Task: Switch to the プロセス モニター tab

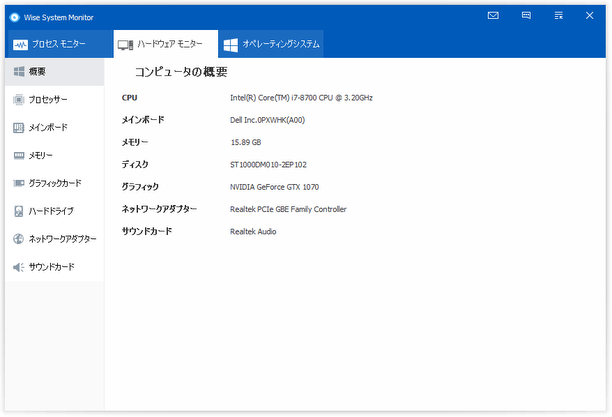Action: click(60, 44)
